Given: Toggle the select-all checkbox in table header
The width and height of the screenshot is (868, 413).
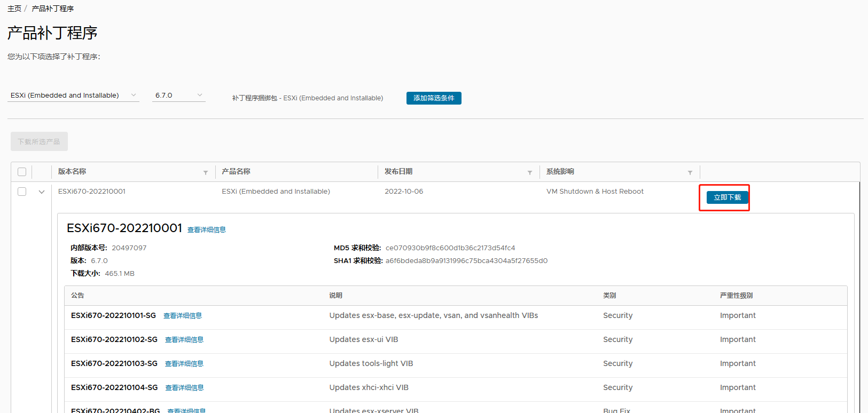Looking at the screenshot, I should click(22, 172).
